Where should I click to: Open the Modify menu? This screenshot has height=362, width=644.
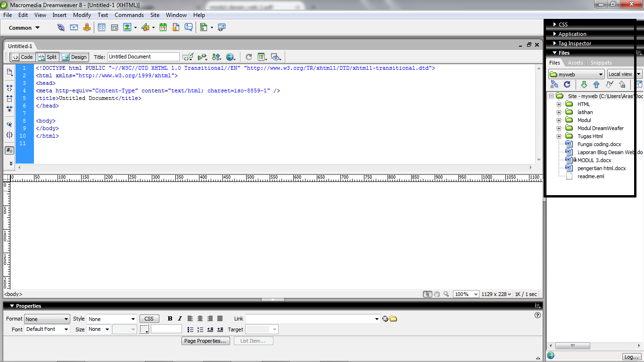pos(82,15)
